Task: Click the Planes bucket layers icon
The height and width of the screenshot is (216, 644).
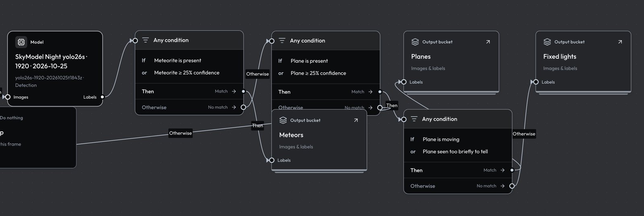Action: pos(415,42)
